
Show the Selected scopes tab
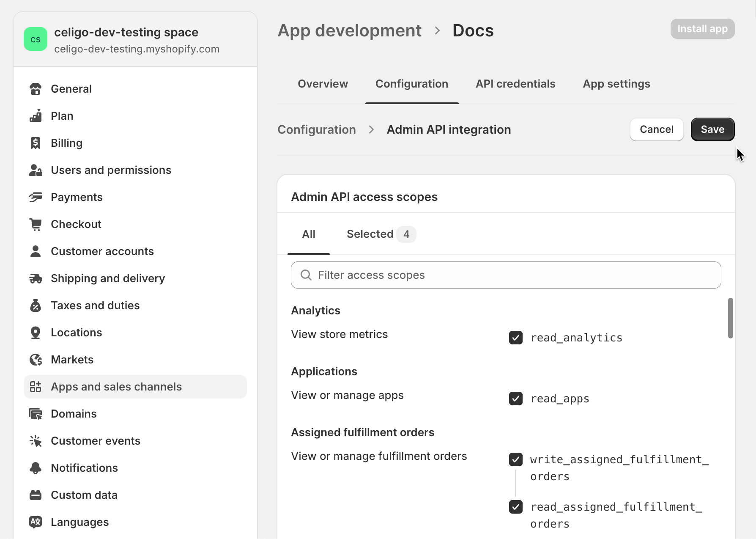(381, 234)
